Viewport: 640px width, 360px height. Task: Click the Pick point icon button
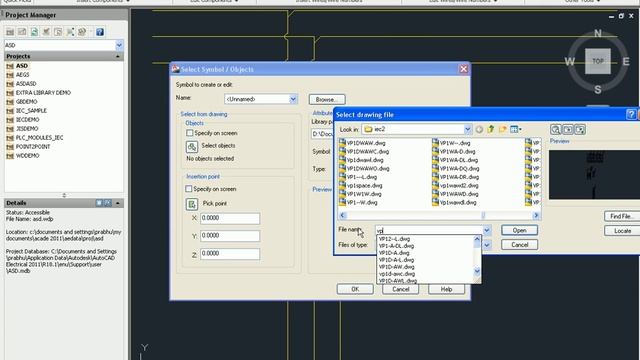coord(192,204)
